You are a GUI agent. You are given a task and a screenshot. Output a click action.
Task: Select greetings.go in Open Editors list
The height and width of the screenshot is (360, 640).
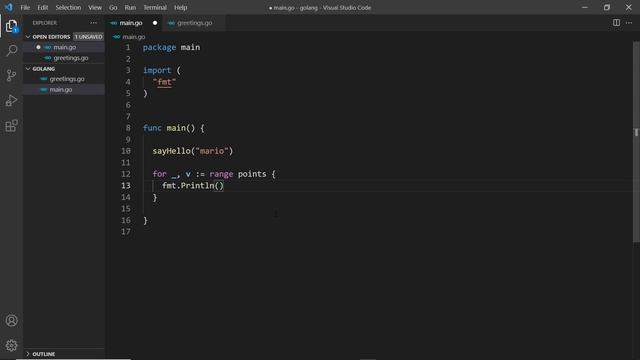click(x=64, y=58)
